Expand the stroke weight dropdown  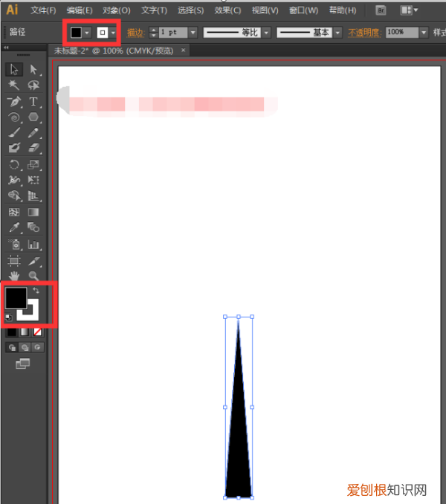(x=193, y=33)
